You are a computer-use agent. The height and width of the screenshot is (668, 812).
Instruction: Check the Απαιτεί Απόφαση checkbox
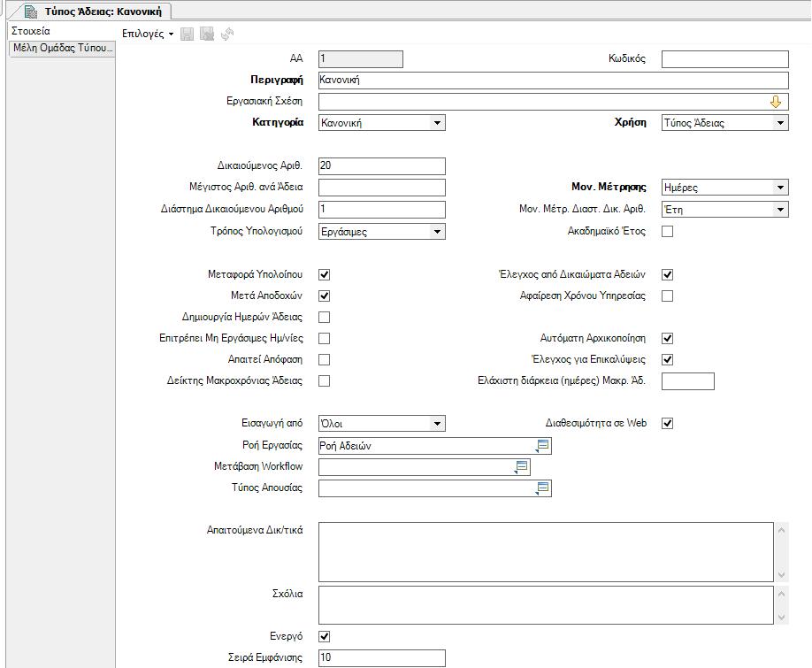click(x=324, y=359)
